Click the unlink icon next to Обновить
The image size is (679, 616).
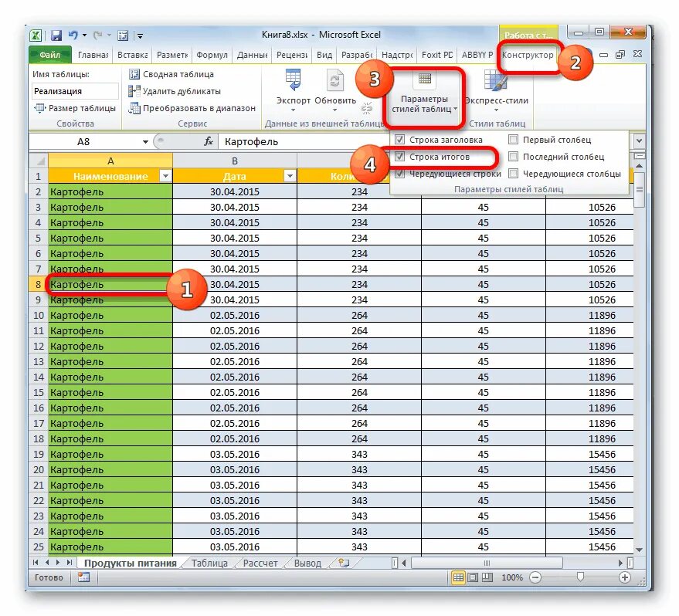point(367,108)
